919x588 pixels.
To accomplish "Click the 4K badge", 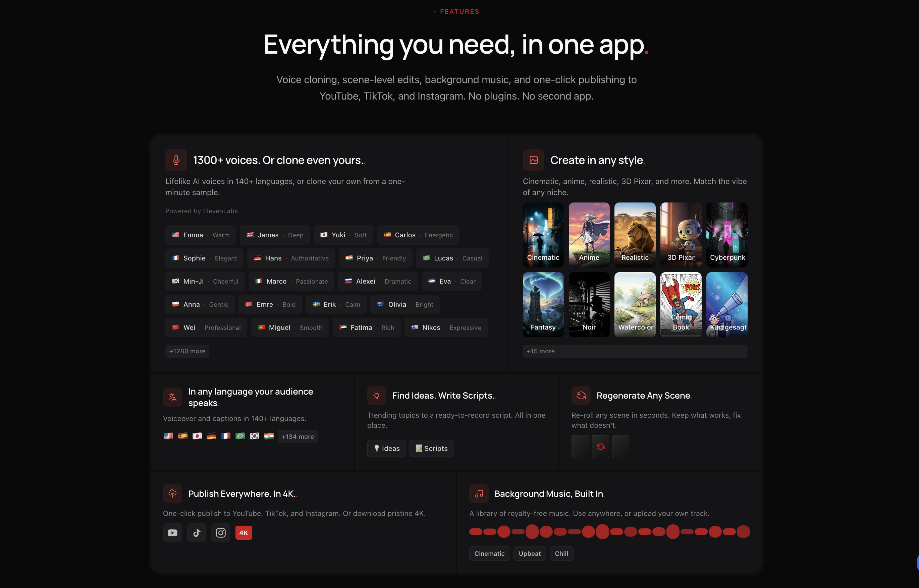I will click(244, 533).
